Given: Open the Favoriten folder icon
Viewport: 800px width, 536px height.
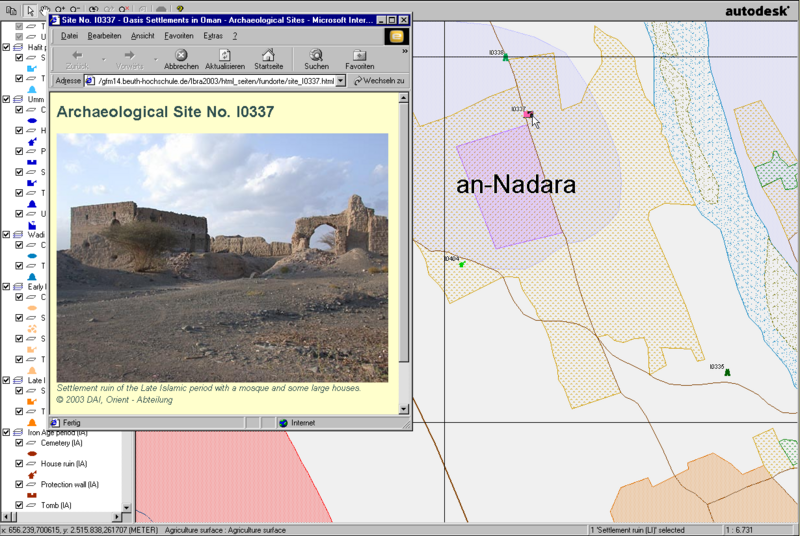Looking at the screenshot, I should [x=360, y=56].
